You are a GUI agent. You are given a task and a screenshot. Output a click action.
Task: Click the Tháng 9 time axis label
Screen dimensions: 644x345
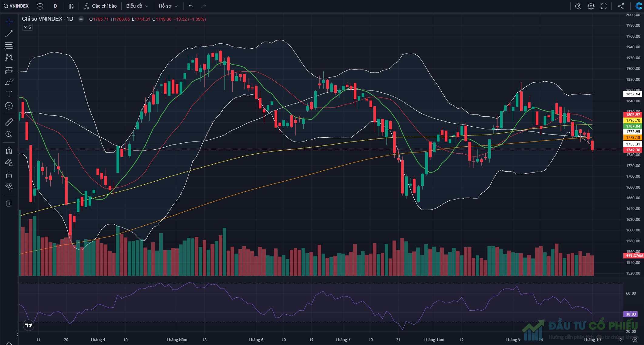513,340
